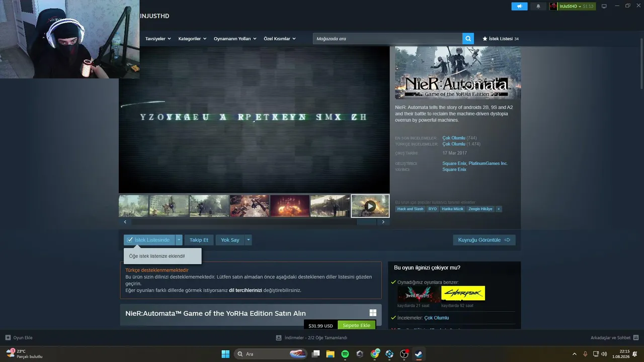The image size is (644, 362).
Task: Open File Explorer from taskbar
Action: coord(331,354)
